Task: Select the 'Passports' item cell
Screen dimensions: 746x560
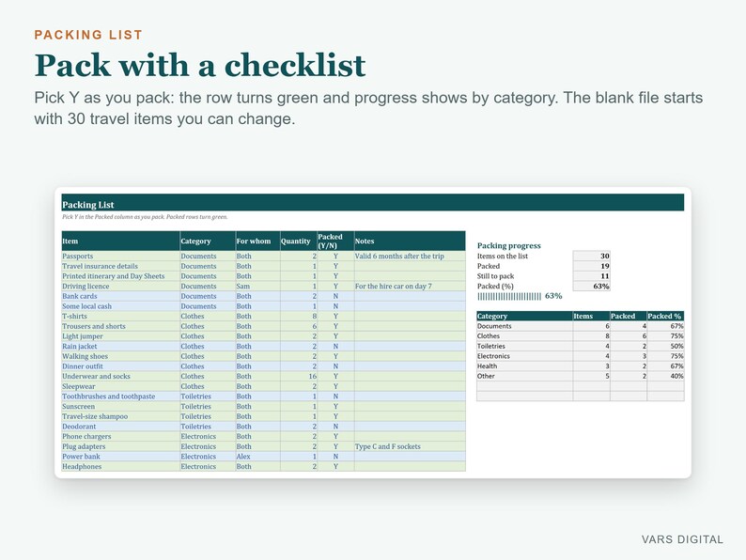Action: (x=120, y=256)
